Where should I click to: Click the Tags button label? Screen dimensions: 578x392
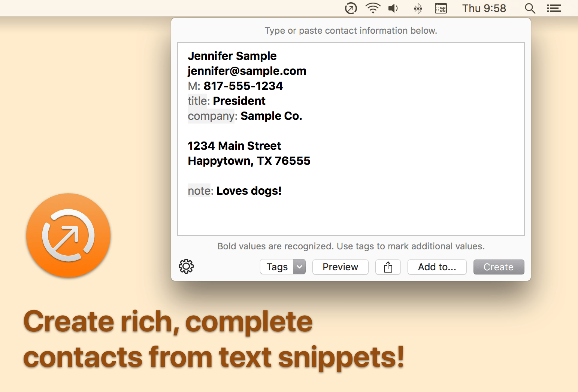[x=277, y=267]
